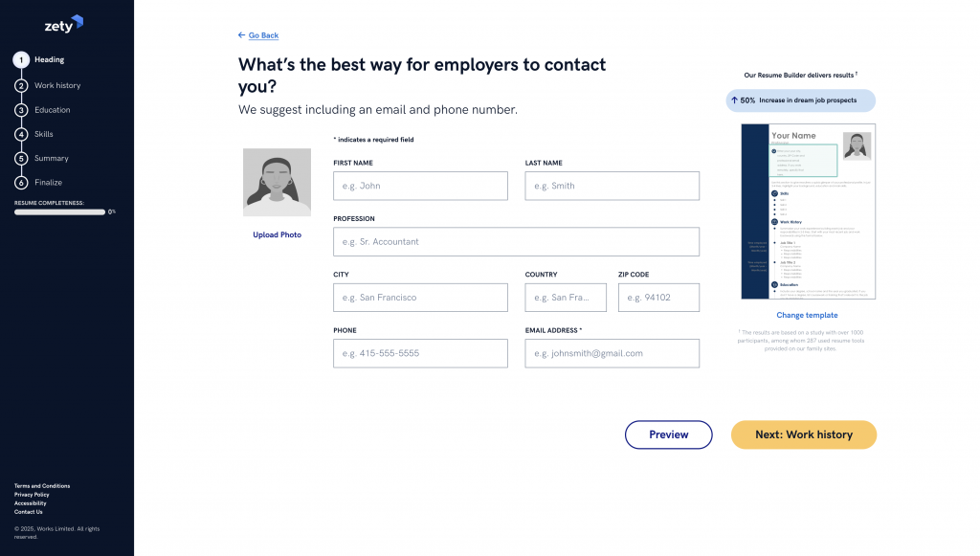Click the Summary step circle

[x=22, y=158]
